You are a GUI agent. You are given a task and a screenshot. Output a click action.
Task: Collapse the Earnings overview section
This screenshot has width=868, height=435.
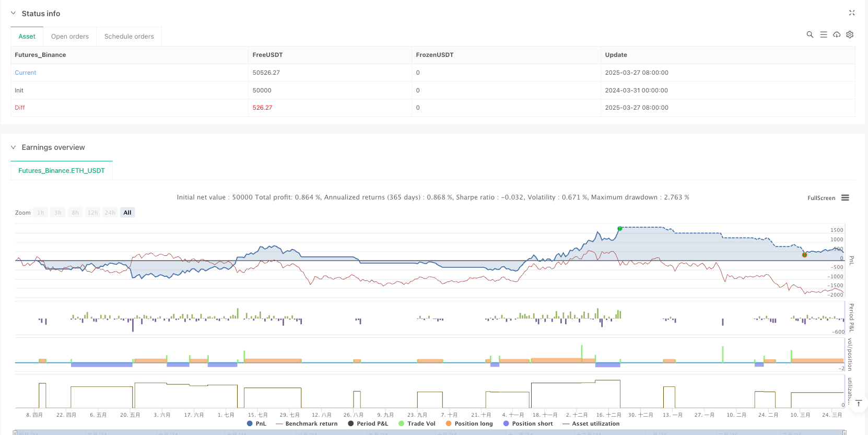[14, 147]
